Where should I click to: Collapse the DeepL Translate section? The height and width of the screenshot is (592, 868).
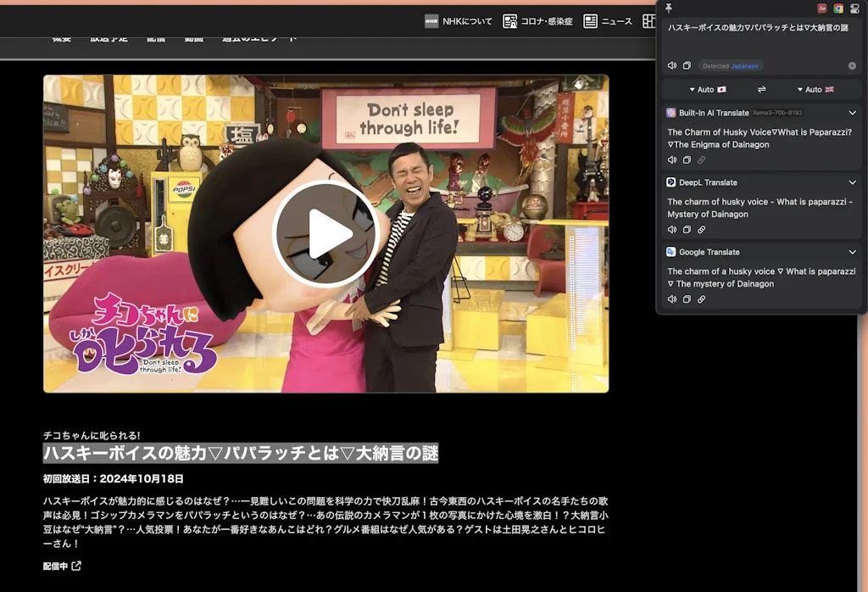click(852, 182)
